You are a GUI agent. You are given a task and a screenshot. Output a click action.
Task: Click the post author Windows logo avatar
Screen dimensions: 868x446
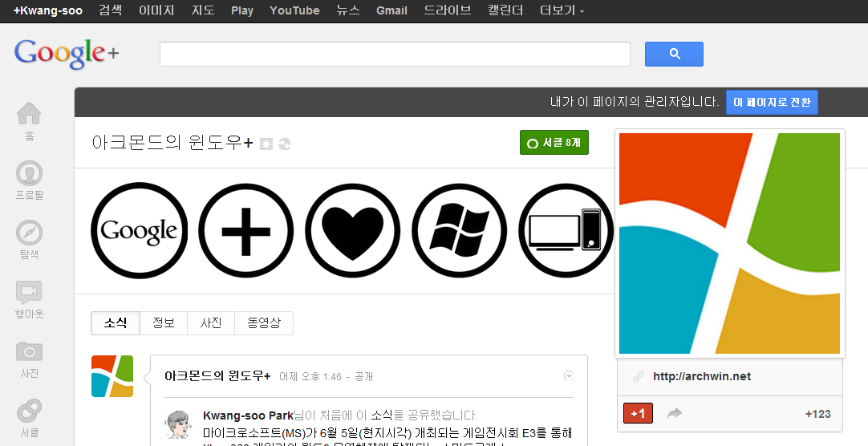click(x=112, y=376)
